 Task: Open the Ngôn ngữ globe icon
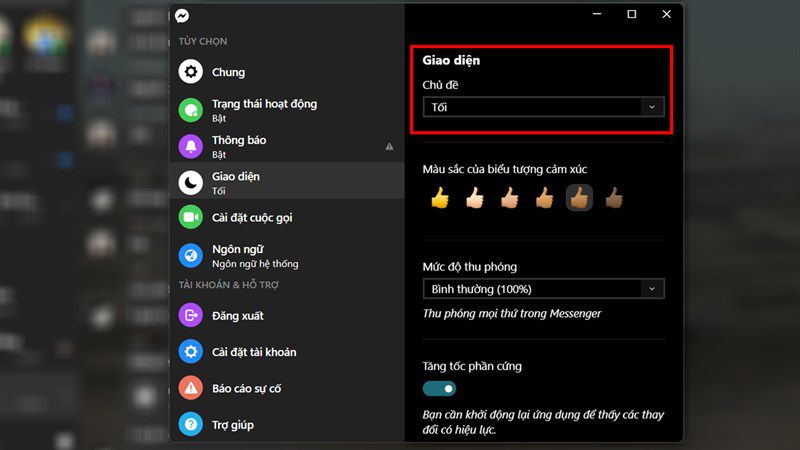point(191,256)
